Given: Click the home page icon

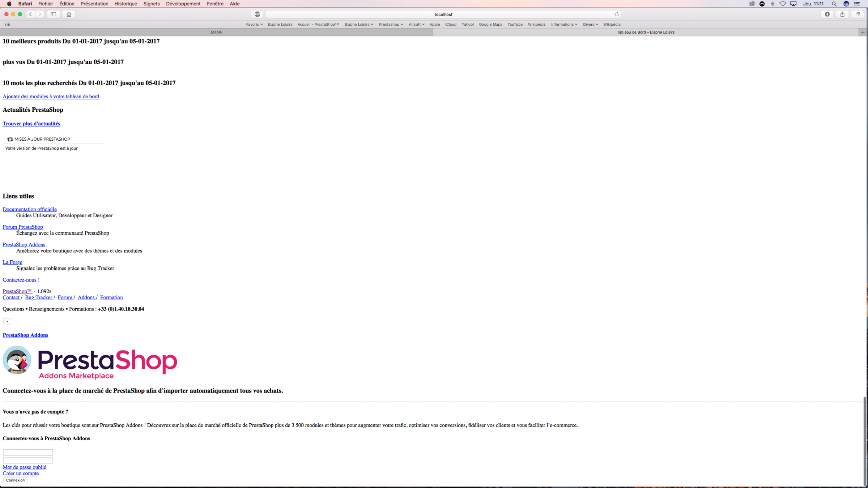Looking at the screenshot, I should 69,14.
